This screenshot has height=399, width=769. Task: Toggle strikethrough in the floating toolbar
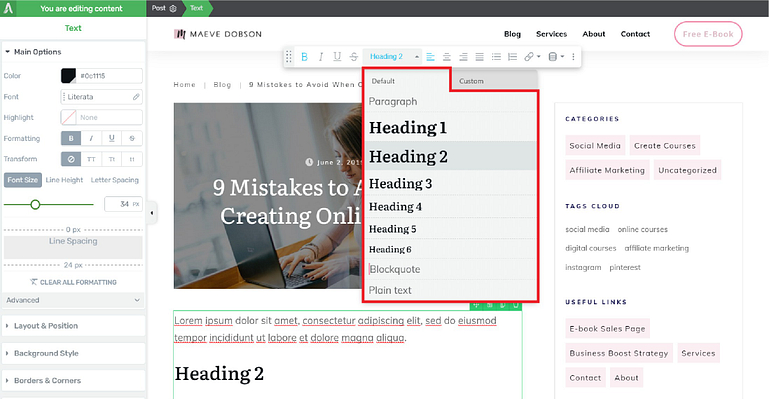(354, 57)
